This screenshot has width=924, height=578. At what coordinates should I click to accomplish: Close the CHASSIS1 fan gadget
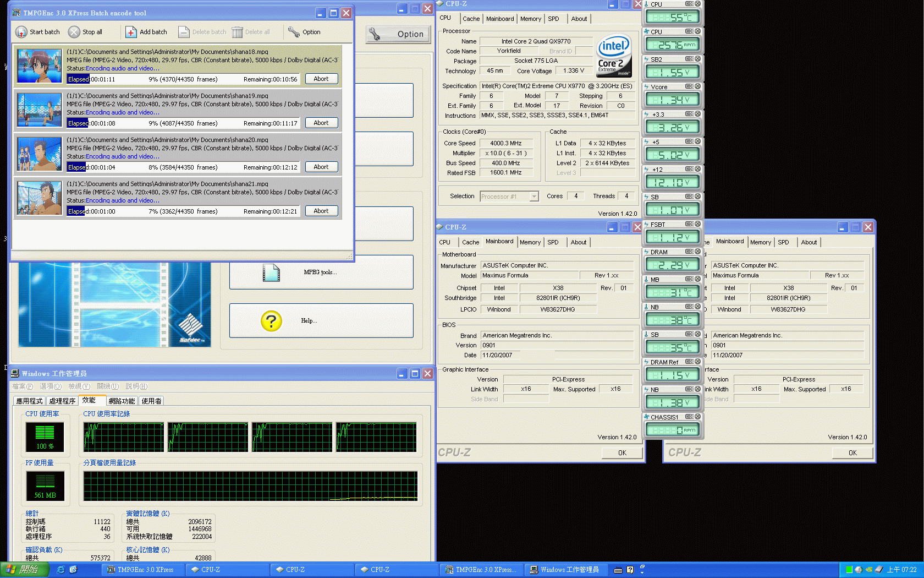pyautogui.click(x=697, y=417)
